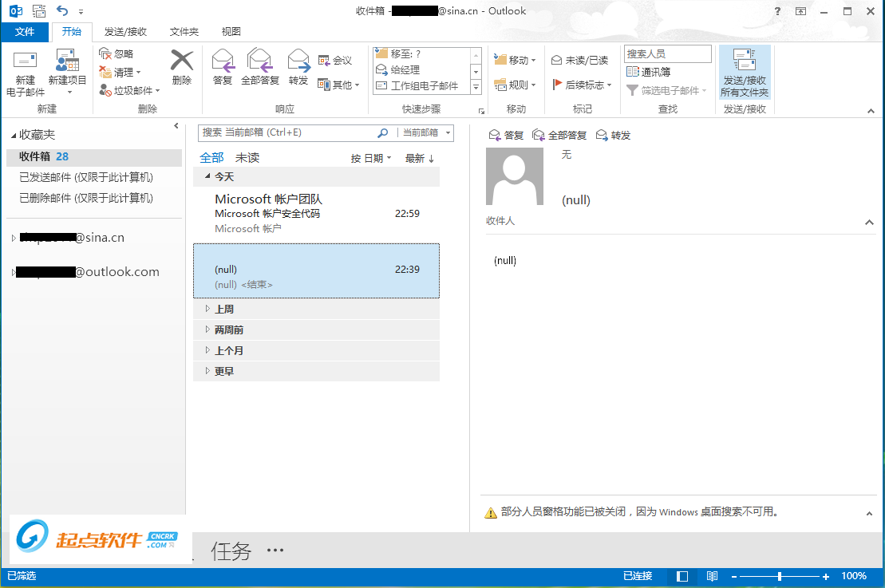Switch to the 开始 (Home) tab
Viewport: 885px width, 588px height.
(72, 32)
